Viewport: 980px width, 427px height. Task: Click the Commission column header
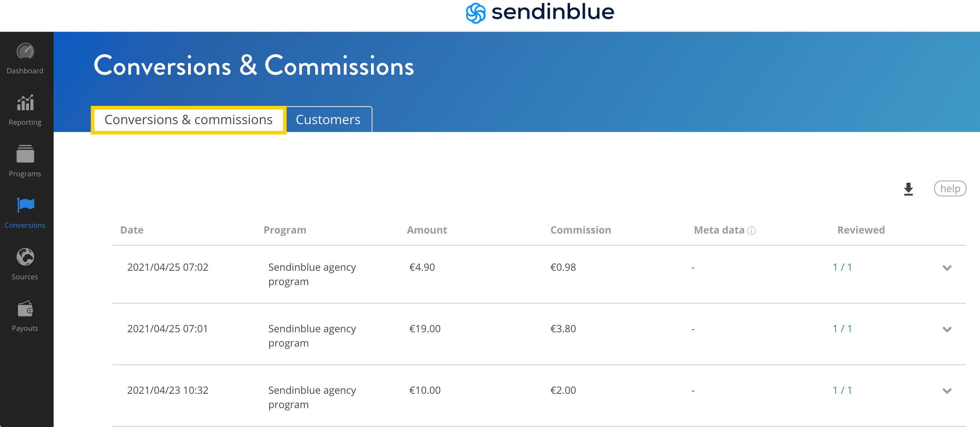pyautogui.click(x=580, y=230)
